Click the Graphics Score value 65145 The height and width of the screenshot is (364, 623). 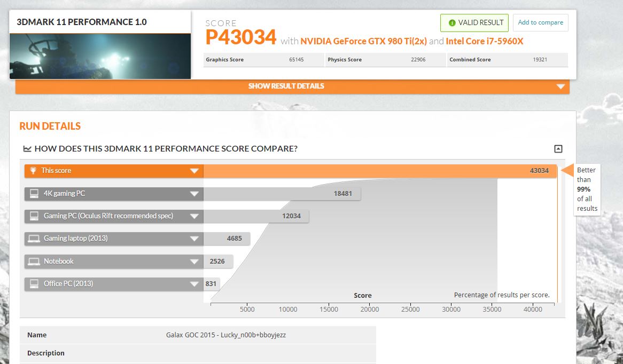[297, 60]
